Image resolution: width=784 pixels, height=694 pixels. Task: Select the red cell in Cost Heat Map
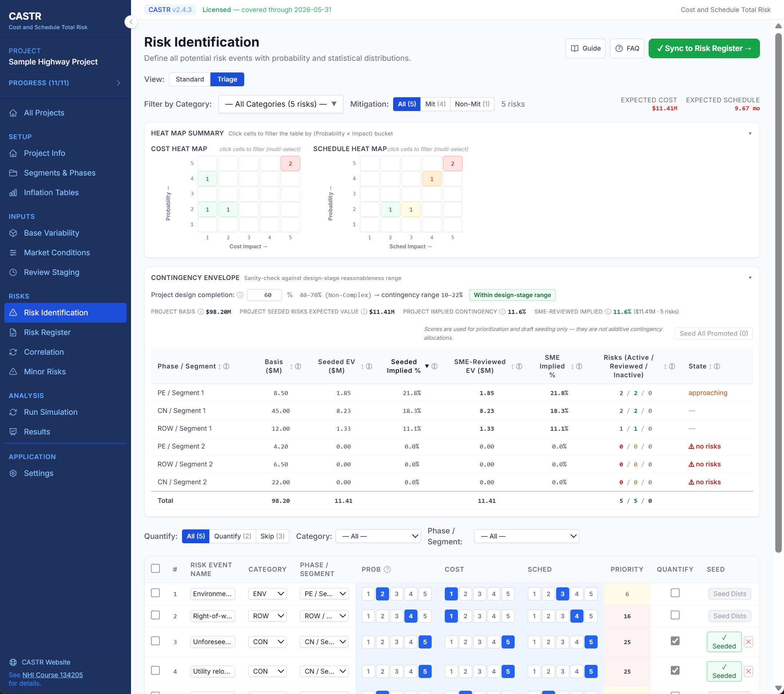(290, 163)
